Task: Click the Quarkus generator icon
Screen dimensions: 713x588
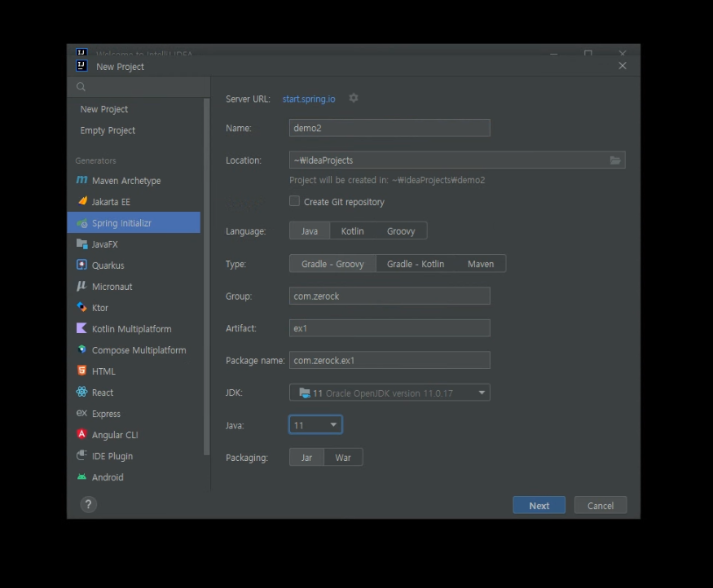Action: (81, 265)
